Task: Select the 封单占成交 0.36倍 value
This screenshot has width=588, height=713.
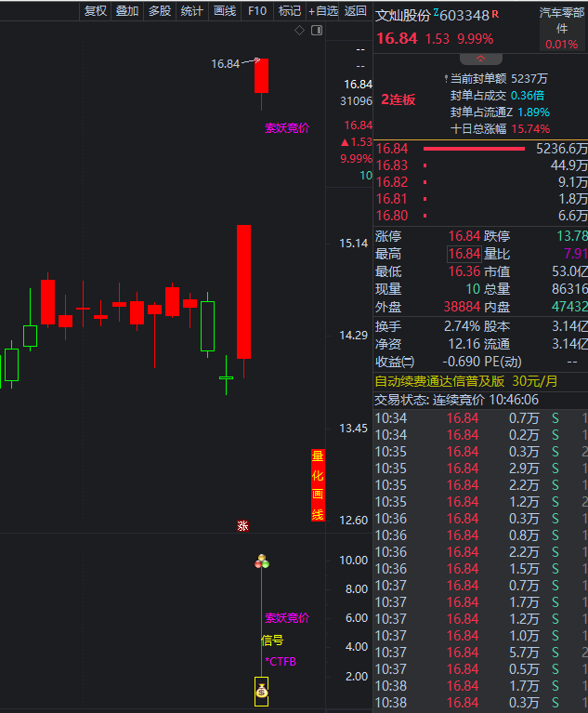Action: (528, 96)
